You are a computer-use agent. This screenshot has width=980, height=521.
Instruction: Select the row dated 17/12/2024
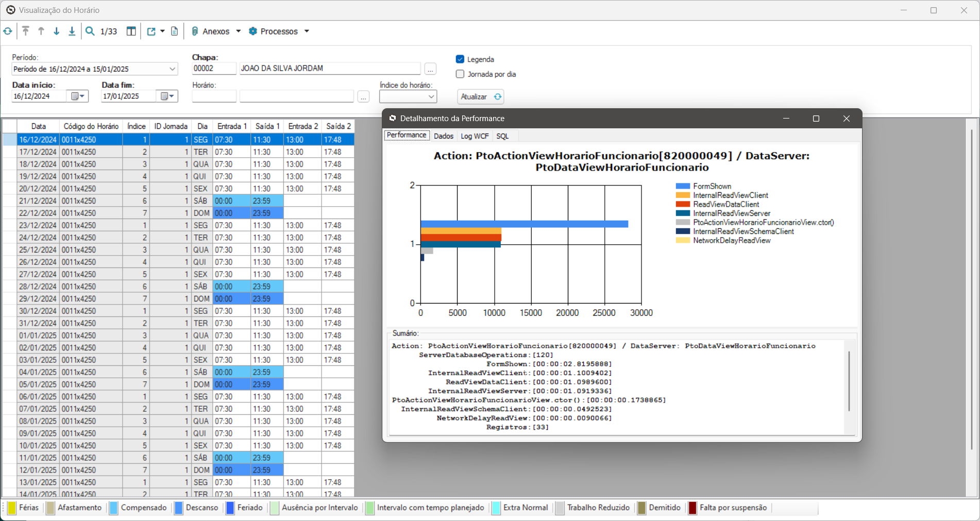178,152
